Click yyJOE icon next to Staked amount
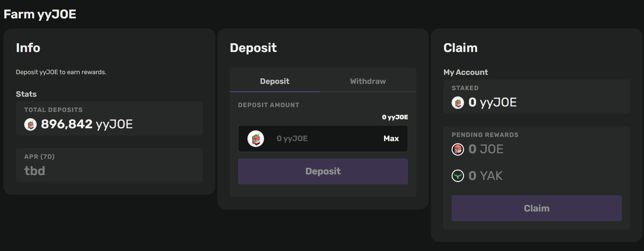 coord(458,103)
